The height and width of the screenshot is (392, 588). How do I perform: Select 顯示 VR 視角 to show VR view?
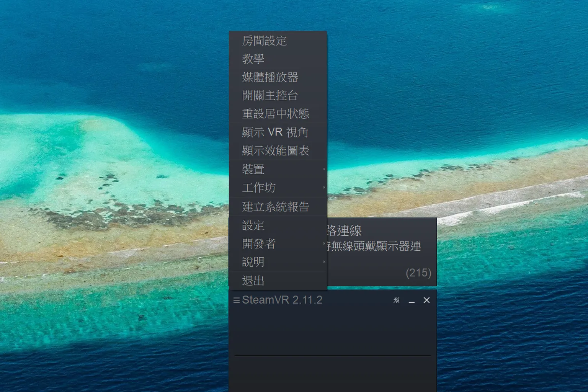coord(276,132)
